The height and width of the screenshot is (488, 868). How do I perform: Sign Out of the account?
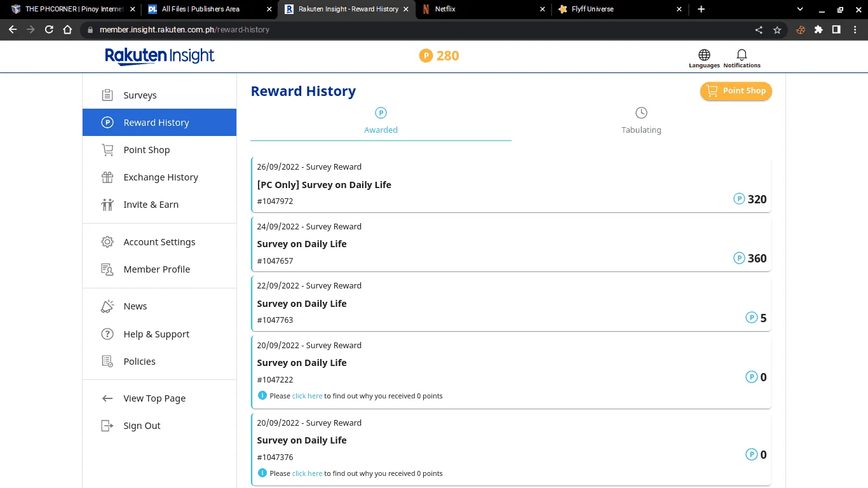pos(159,426)
